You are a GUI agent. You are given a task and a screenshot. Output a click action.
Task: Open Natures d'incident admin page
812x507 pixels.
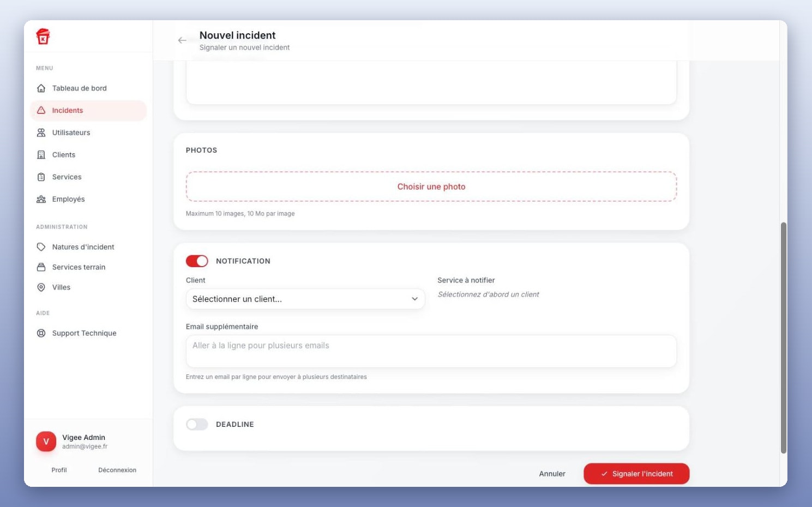(88, 247)
